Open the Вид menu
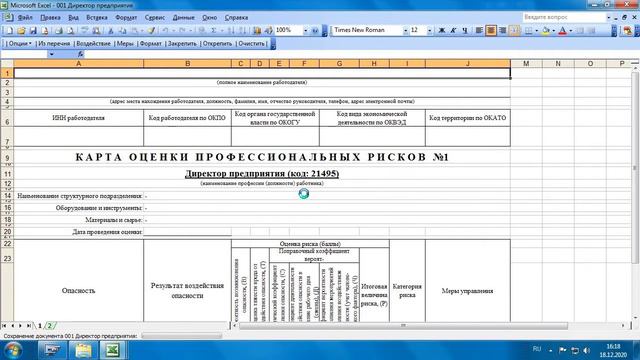640x360 pixels. 73,18
